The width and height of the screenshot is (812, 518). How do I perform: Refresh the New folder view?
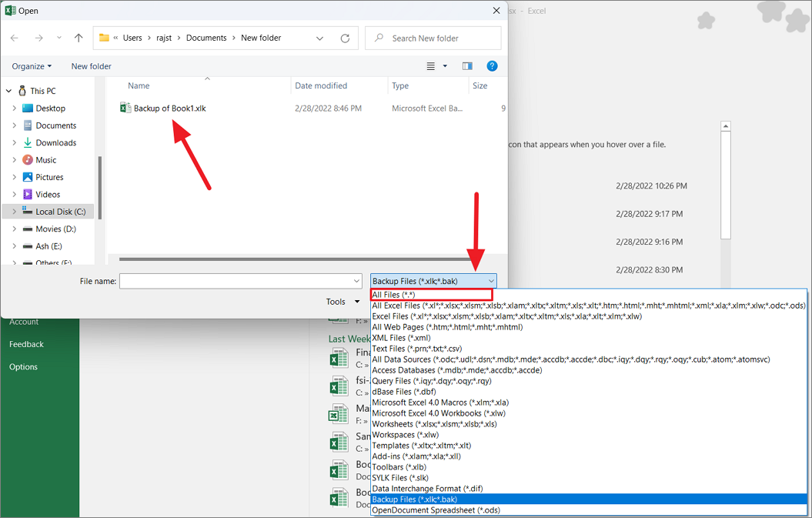pos(345,38)
